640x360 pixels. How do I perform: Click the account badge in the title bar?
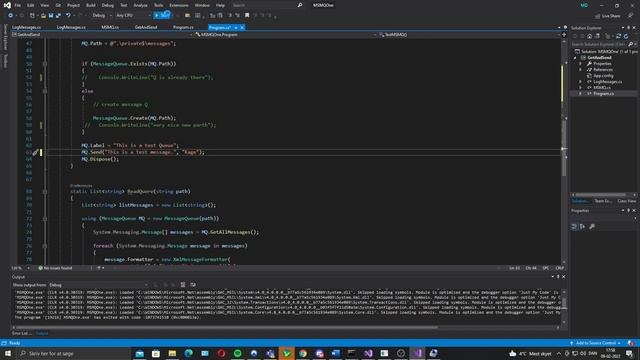click(584, 5)
